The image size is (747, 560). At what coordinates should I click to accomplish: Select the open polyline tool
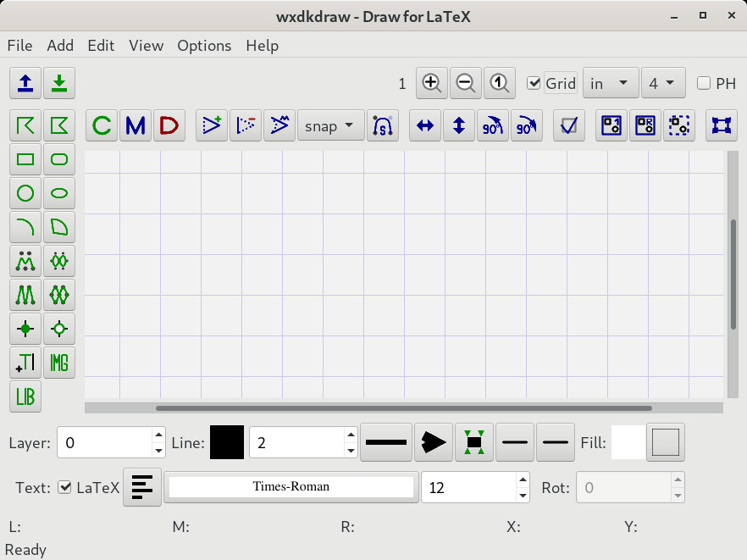25,126
